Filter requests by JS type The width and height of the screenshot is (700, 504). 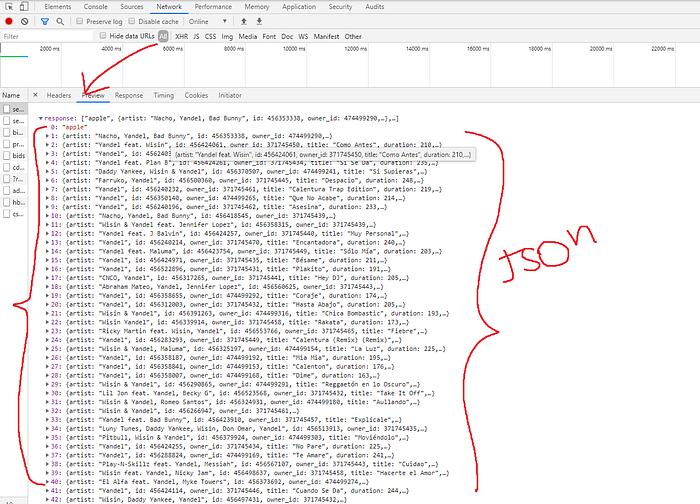point(196,36)
